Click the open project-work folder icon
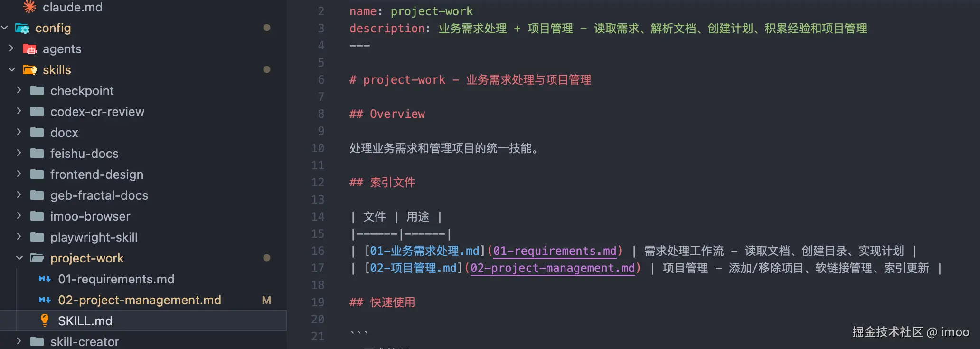Screen dimensions: 980x349 [x=37, y=258]
